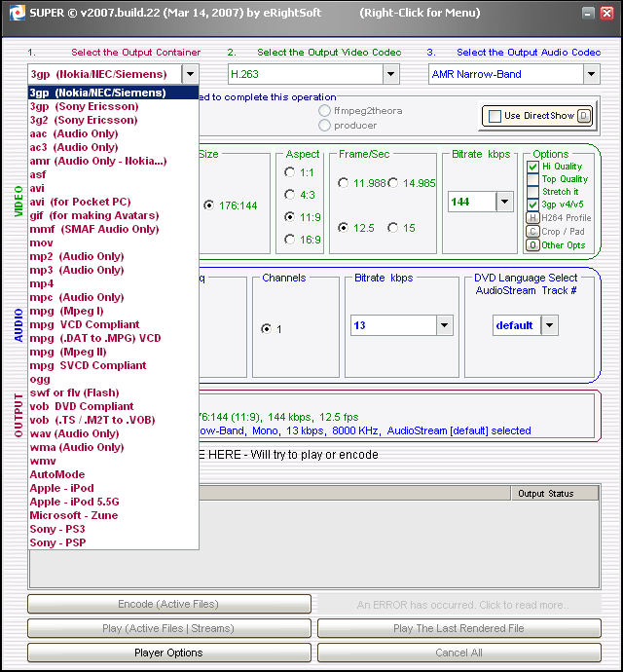This screenshot has width=623, height=672.
Task: Click Encode (Active Files) button
Action: tap(168, 604)
